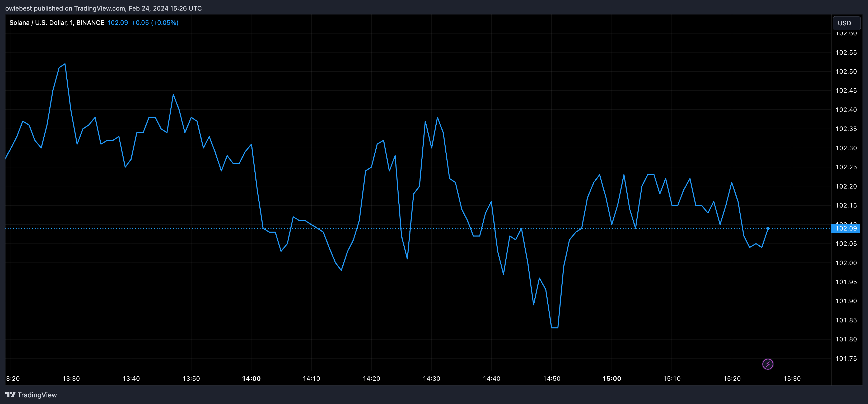Click the 102.00 price axis label

pos(846,263)
